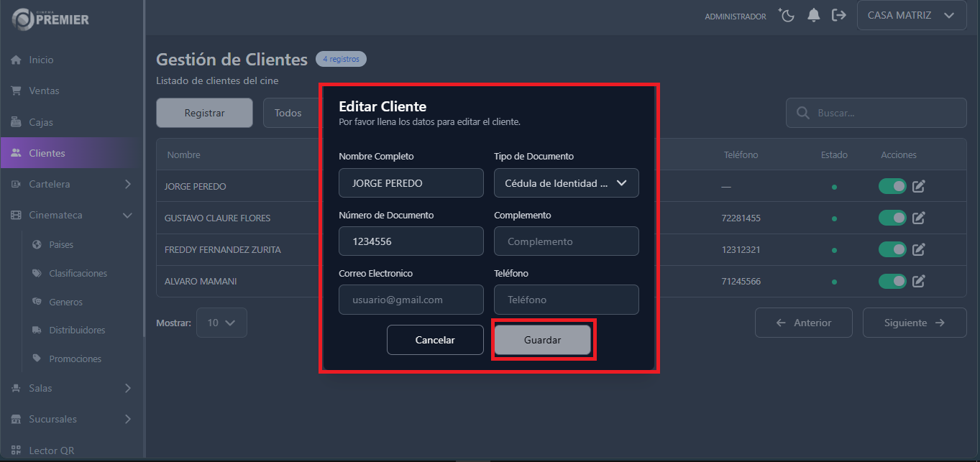Disable FREDDY FERNANDEZ ZURITA's status toggle

click(x=892, y=249)
